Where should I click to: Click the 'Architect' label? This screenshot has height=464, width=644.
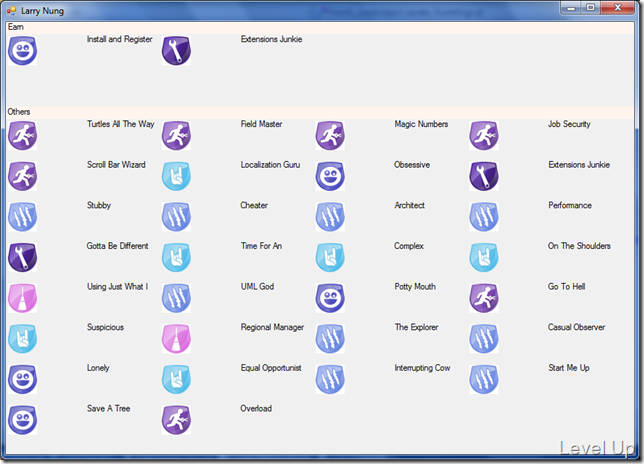pos(409,205)
